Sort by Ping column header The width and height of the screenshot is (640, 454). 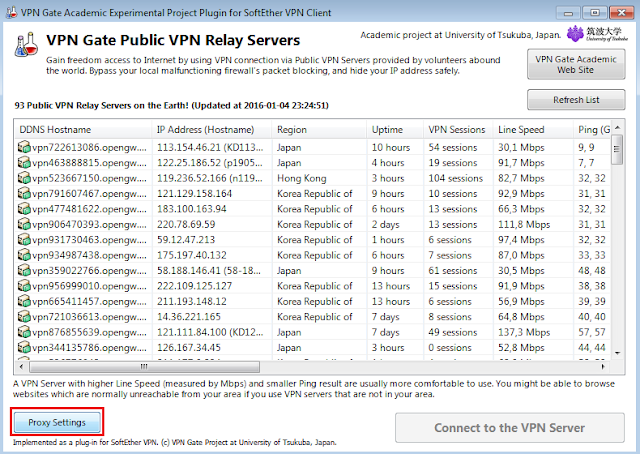[x=592, y=129]
